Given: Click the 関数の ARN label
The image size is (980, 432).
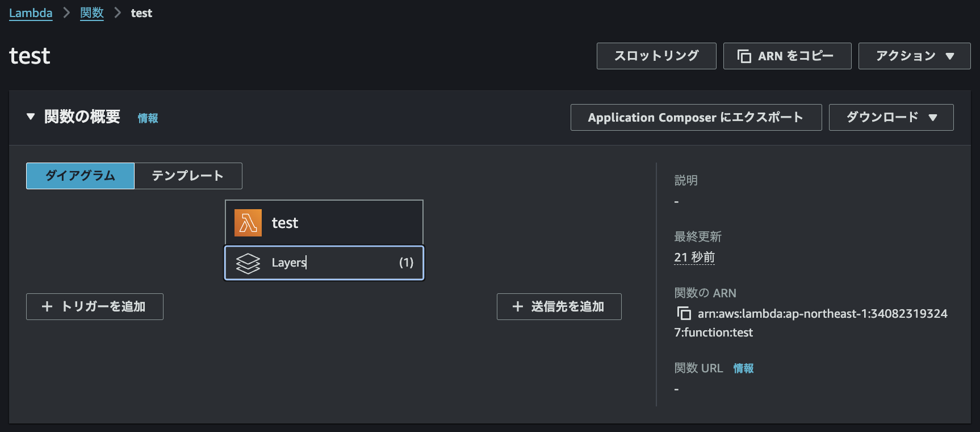Looking at the screenshot, I should coord(705,293).
